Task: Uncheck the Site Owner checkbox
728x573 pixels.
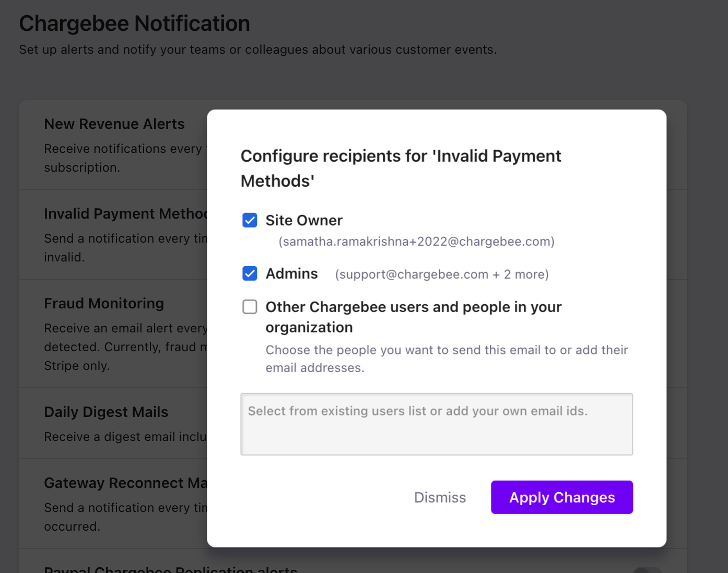Action: (x=250, y=220)
